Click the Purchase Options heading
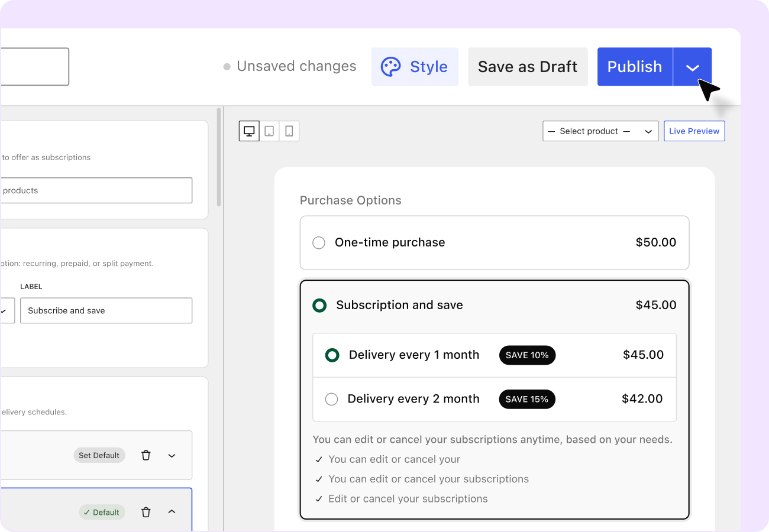Screen dimensions: 769x532 (x=350, y=200)
